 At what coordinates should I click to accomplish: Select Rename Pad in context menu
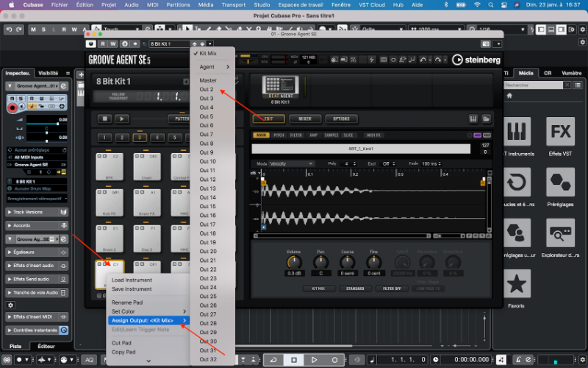[x=148, y=302]
